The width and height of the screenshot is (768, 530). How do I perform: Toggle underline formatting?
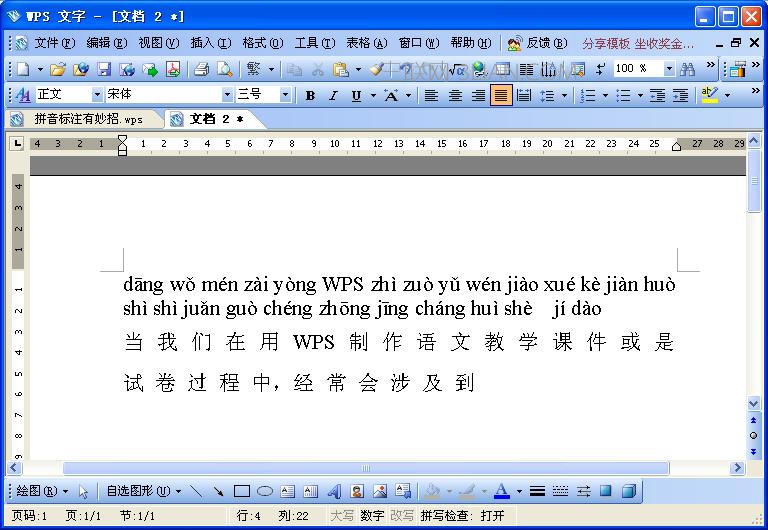[356, 95]
